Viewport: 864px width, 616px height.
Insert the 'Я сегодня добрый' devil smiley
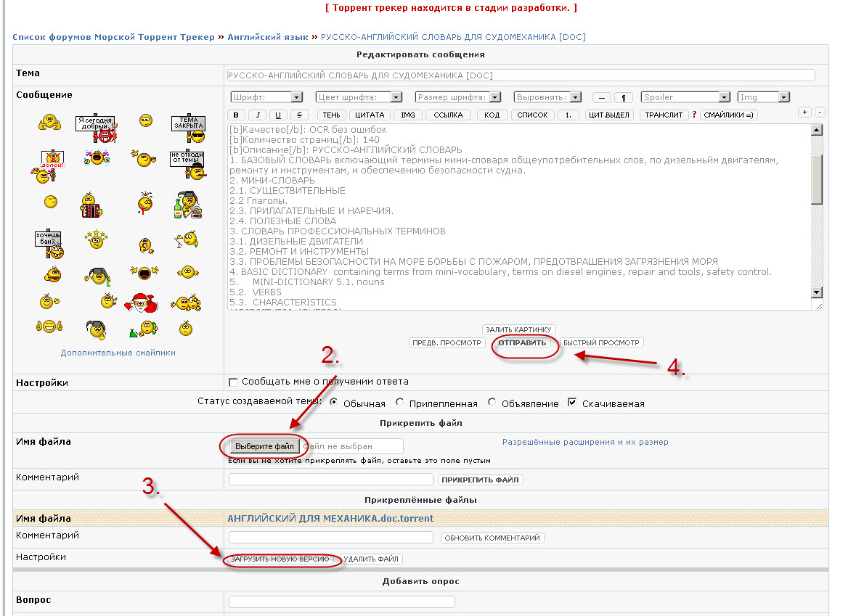point(96,128)
